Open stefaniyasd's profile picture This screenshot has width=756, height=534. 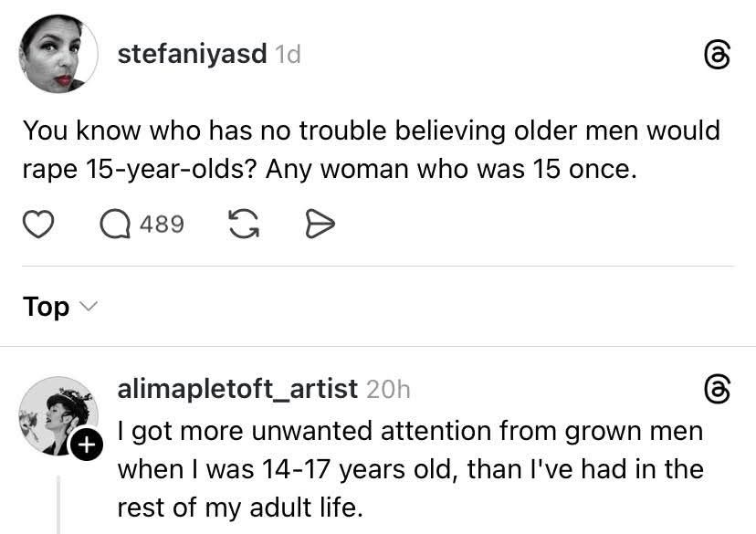tap(58, 54)
